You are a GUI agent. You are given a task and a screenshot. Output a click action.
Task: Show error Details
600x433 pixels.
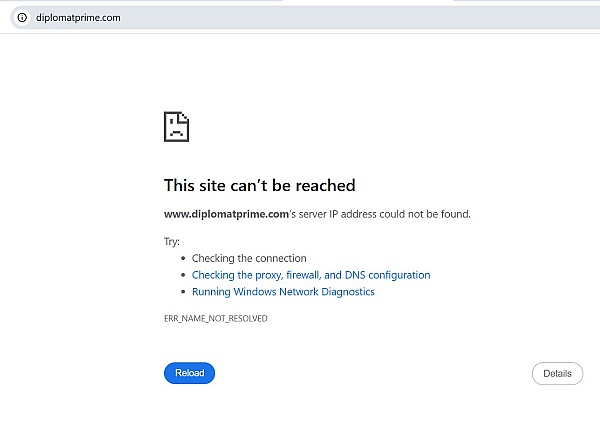[x=557, y=373]
